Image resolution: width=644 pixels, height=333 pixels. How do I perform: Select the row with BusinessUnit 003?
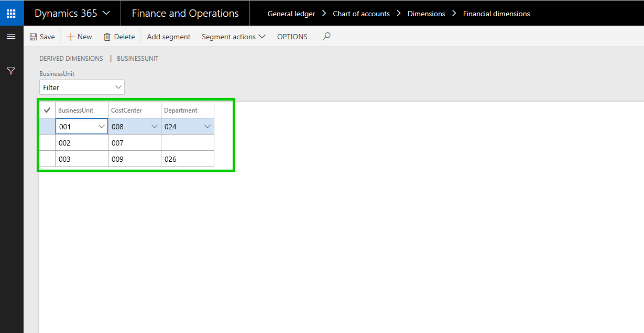click(47, 159)
